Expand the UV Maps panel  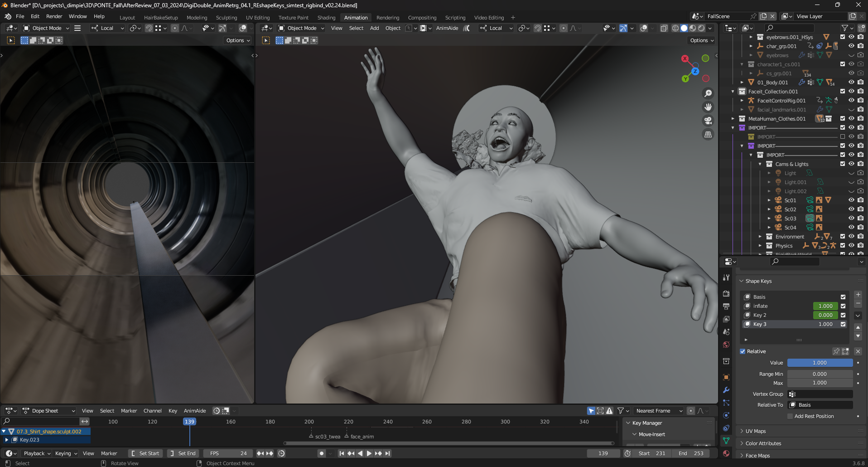[755, 431]
